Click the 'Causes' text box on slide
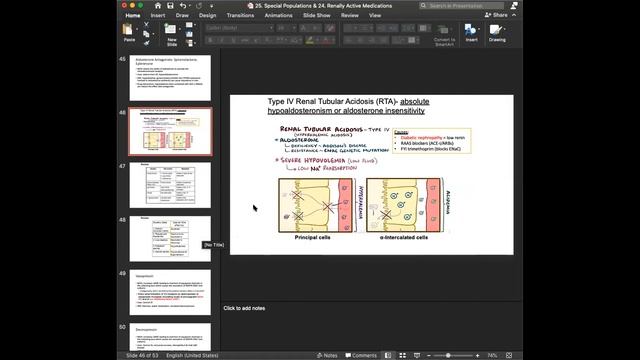Viewport: 640px width, 360px height. (432, 141)
